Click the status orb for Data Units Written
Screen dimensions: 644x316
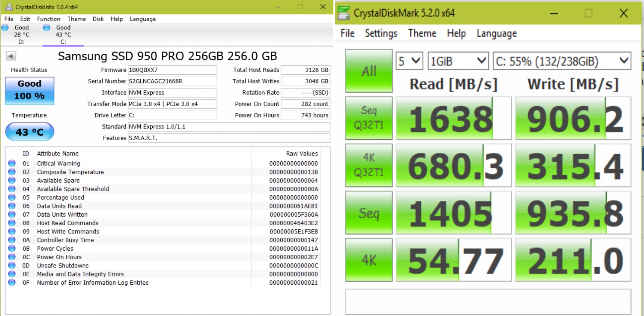12,214
